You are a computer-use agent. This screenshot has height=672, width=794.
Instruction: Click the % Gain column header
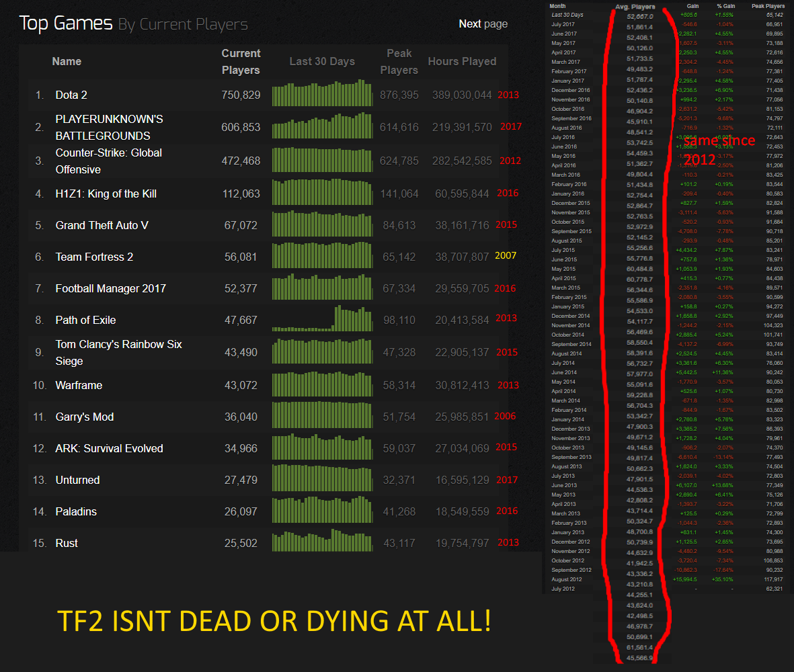coord(725,6)
